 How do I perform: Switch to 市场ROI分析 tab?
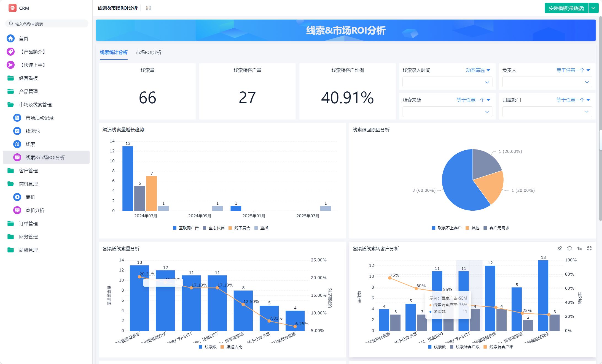point(148,52)
